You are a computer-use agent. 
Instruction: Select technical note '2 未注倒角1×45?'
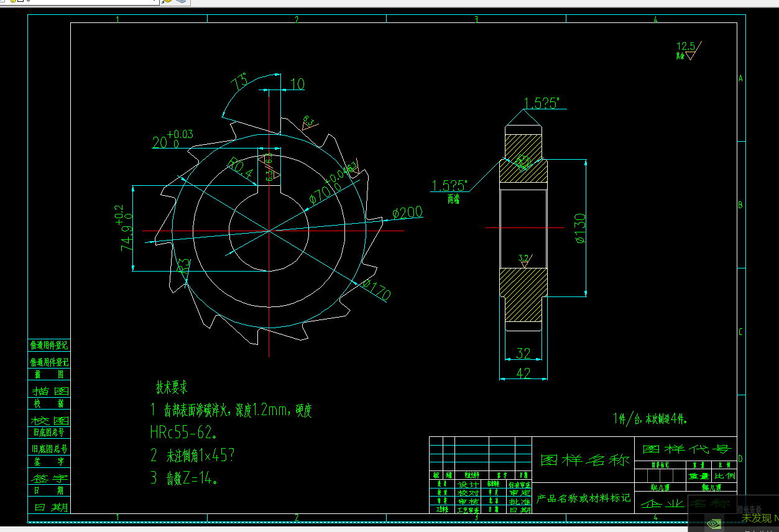click(x=192, y=455)
